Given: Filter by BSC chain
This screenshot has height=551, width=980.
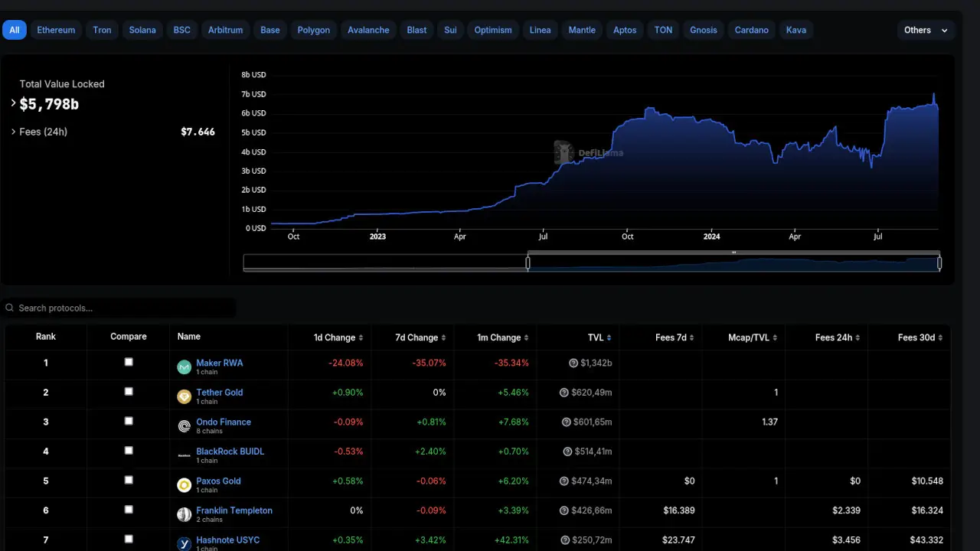Looking at the screenshot, I should coord(182,30).
